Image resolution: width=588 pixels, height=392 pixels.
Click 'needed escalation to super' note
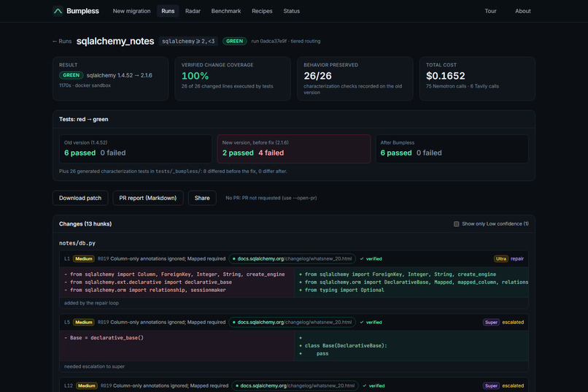(94, 366)
